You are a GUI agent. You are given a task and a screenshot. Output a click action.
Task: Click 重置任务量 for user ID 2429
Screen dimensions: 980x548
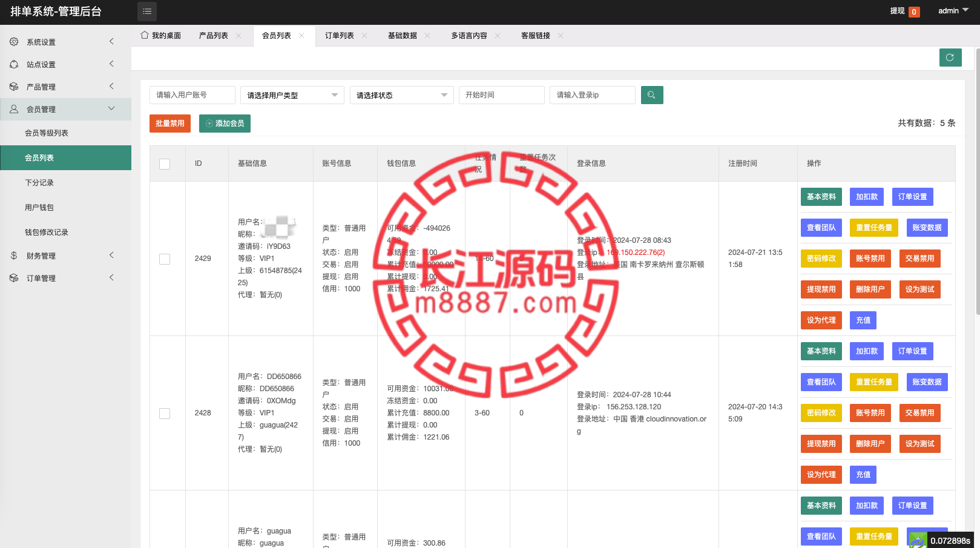point(874,228)
